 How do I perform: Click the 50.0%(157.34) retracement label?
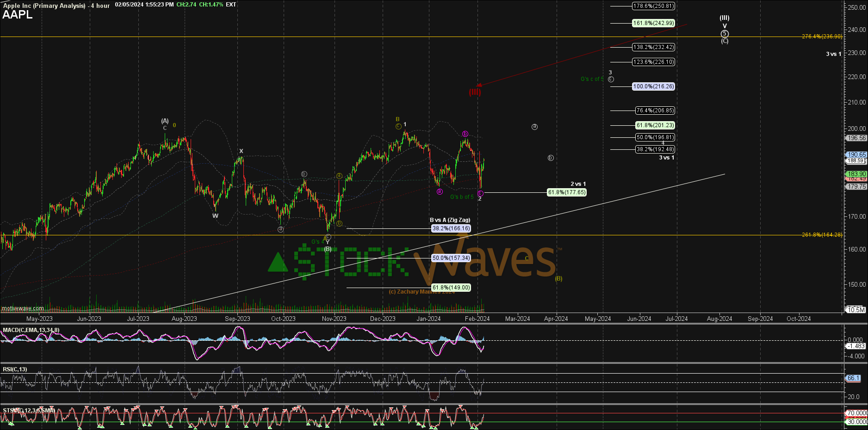pos(451,258)
